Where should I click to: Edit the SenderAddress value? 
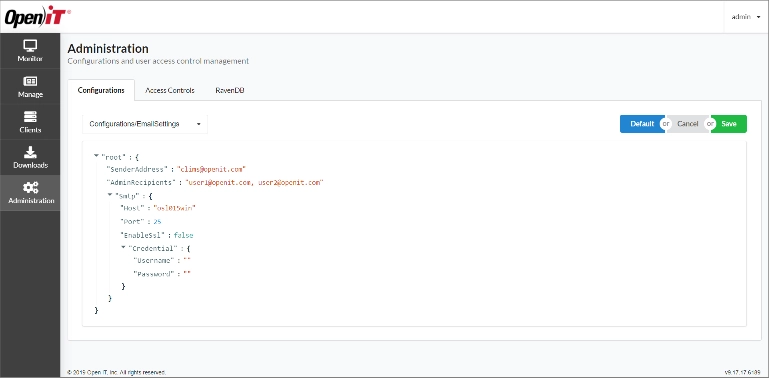point(211,169)
